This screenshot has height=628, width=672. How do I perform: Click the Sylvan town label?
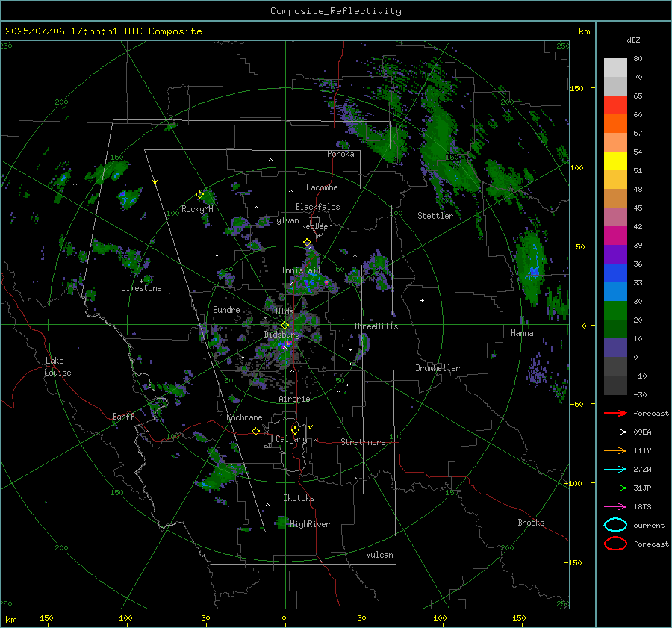285,220
